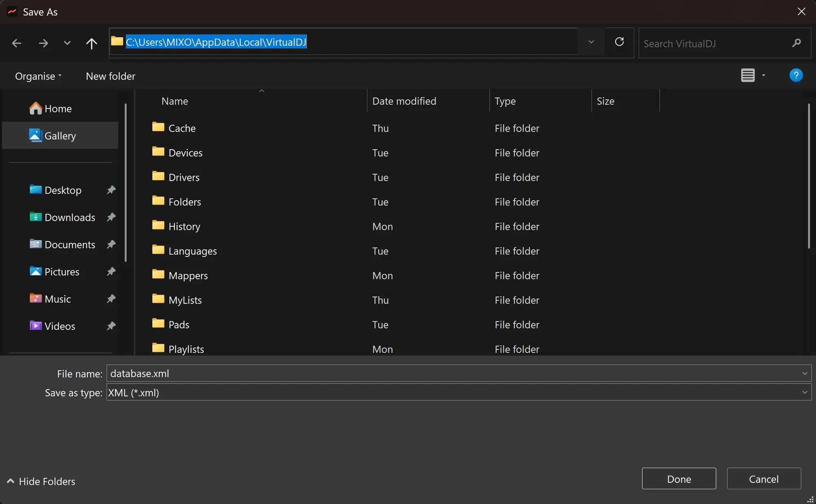Screen dimensions: 816x504
Task: Open the address bar history dropdown
Action: click(591, 42)
